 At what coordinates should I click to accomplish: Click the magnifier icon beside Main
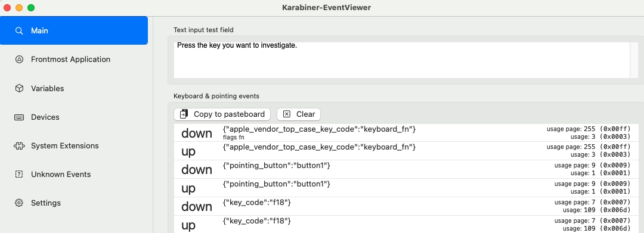(x=19, y=31)
